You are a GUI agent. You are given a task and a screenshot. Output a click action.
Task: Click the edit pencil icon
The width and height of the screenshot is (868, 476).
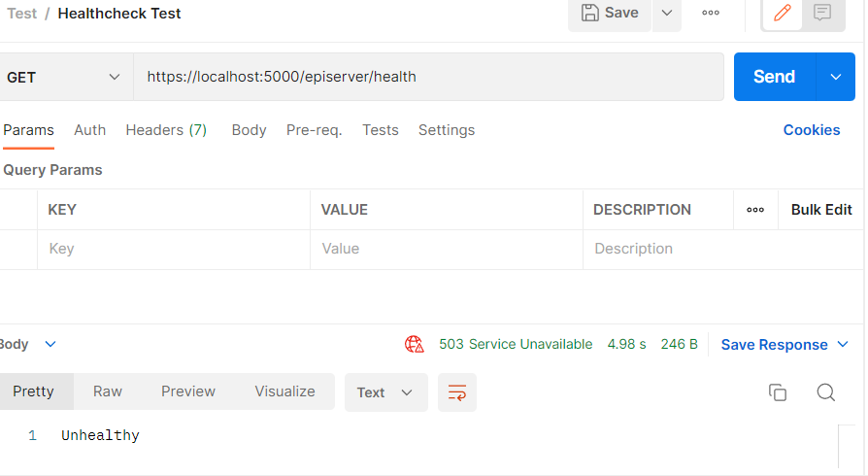[x=783, y=13]
